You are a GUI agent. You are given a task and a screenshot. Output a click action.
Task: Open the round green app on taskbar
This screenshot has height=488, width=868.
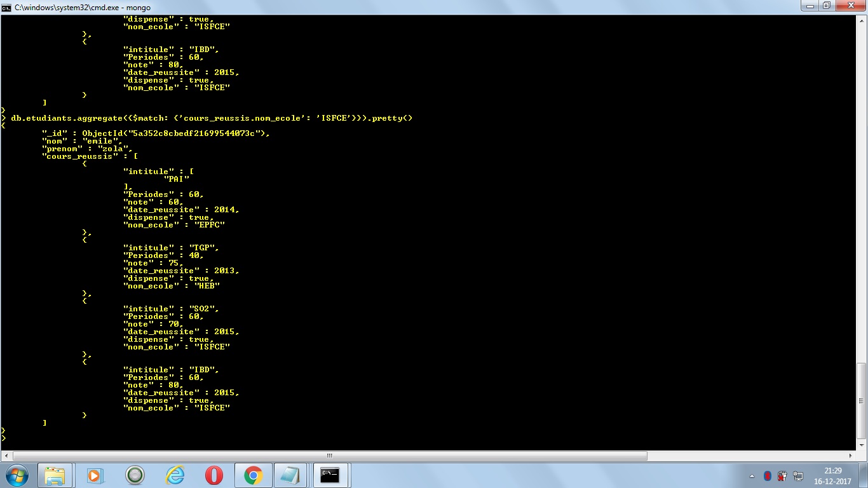[x=135, y=475]
